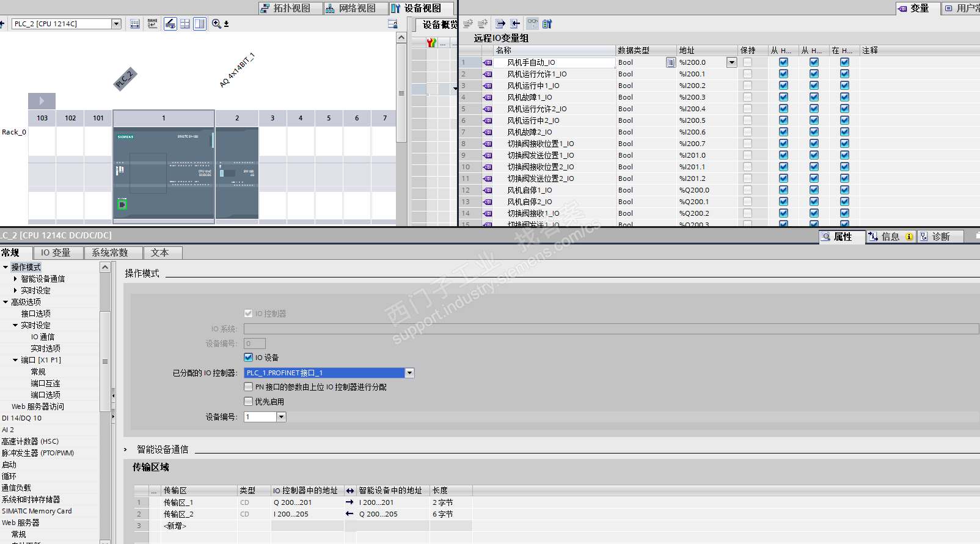
Task: Select DI 14/DQ 10 in property tree
Action: (x=22, y=418)
